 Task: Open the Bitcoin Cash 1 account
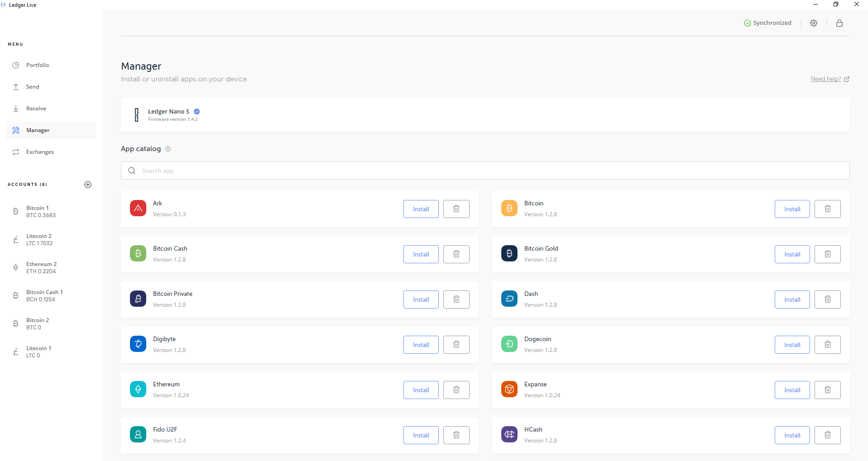(51, 296)
